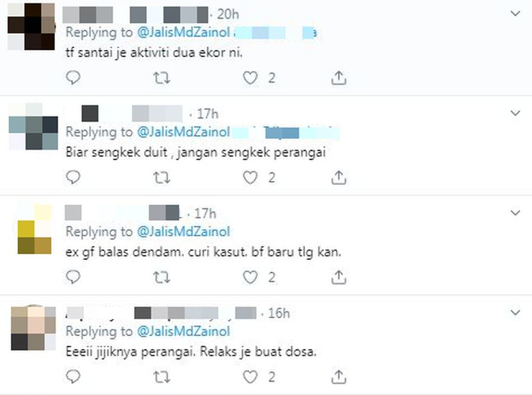The image size is (532, 395).
Task: Retweet the 'ex gf balas dendam' tweet
Action: pos(162,277)
